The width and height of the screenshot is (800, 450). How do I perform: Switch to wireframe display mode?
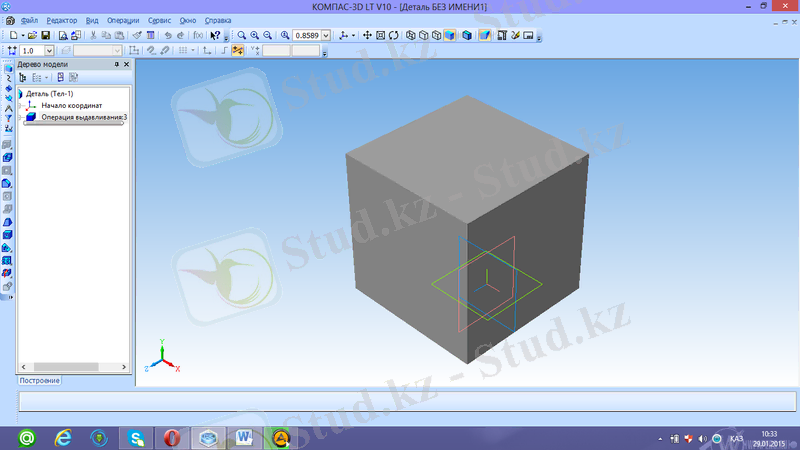411,35
